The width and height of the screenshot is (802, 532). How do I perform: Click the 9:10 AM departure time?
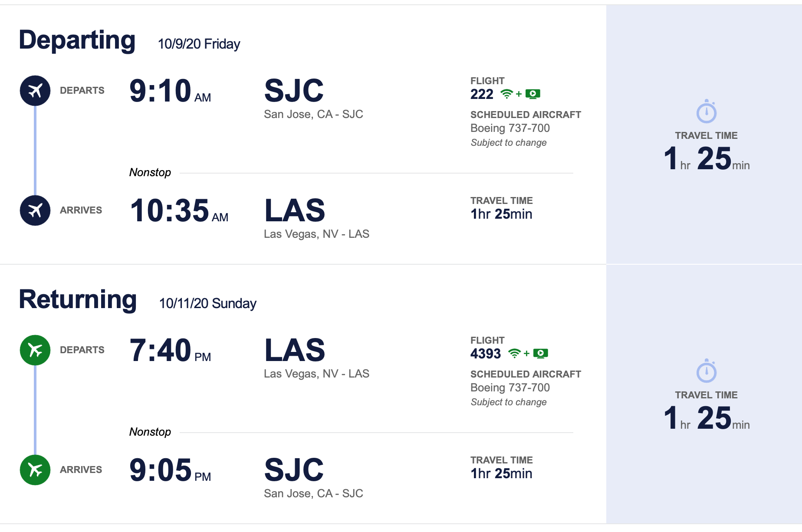coord(170,91)
